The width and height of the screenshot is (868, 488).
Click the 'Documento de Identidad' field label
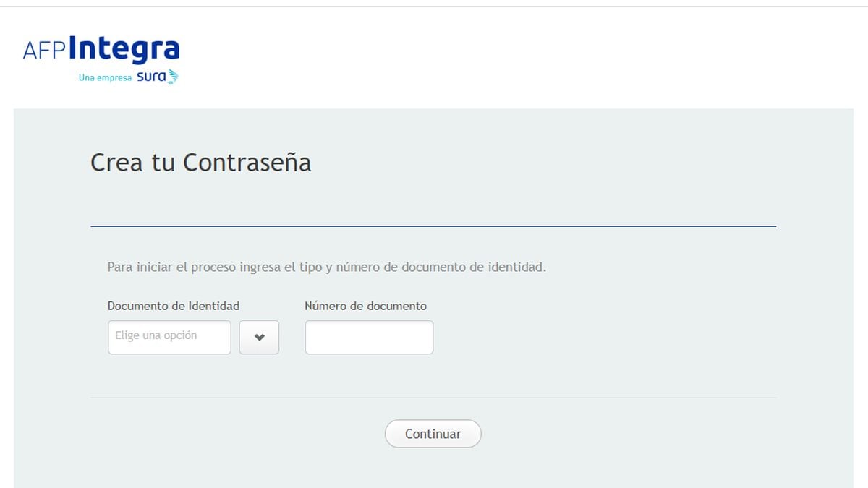point(173,306)
